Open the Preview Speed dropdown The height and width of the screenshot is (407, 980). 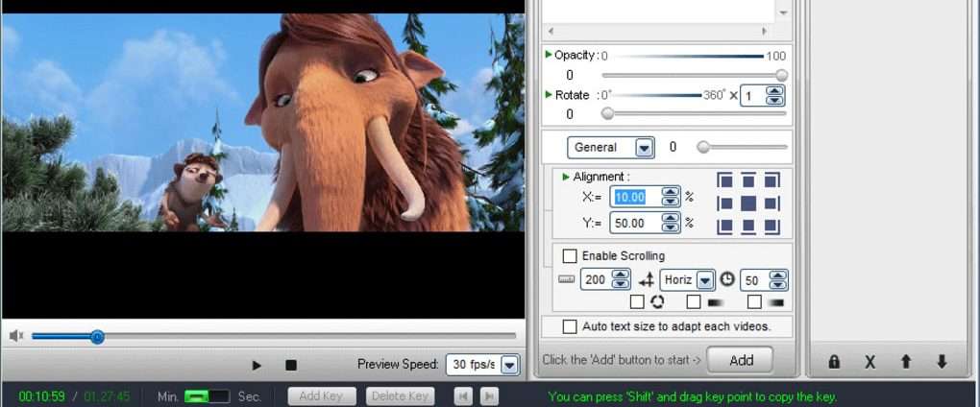508,365
